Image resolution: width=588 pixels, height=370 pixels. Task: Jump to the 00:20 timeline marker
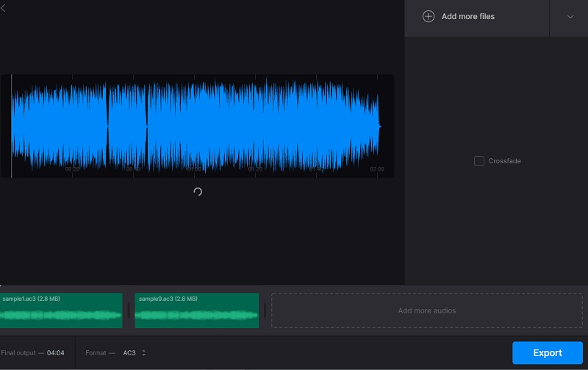point(72,169)
